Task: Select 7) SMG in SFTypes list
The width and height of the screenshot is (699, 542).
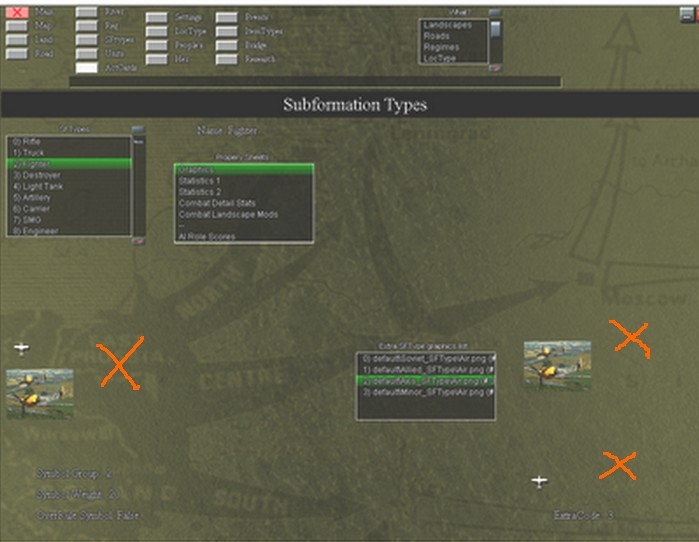Action: [69, 220]
